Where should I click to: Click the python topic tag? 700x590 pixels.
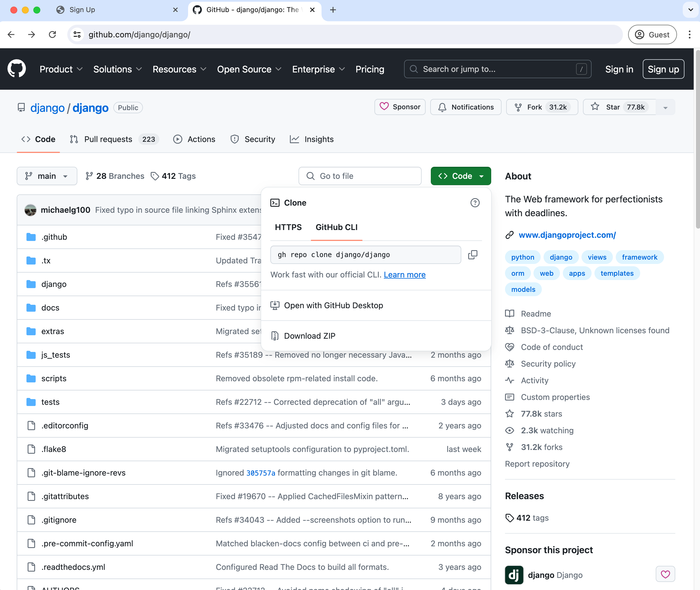pos(523,257)
